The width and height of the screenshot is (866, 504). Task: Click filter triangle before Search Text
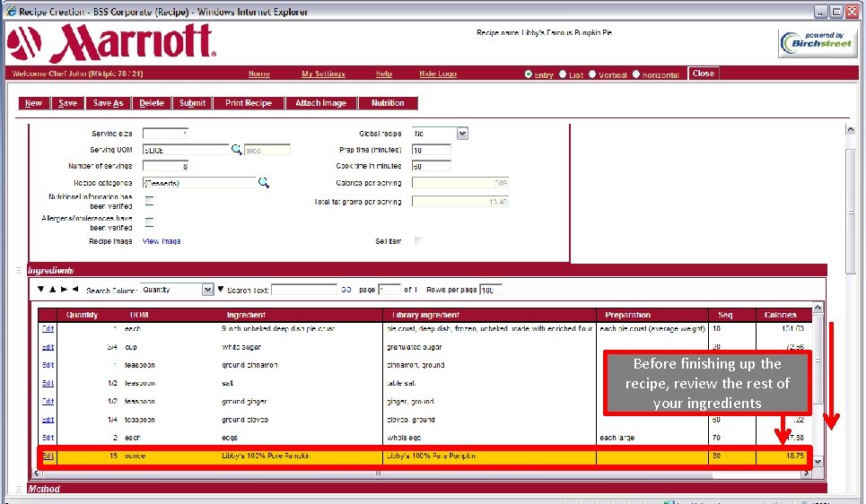(221, 290)
